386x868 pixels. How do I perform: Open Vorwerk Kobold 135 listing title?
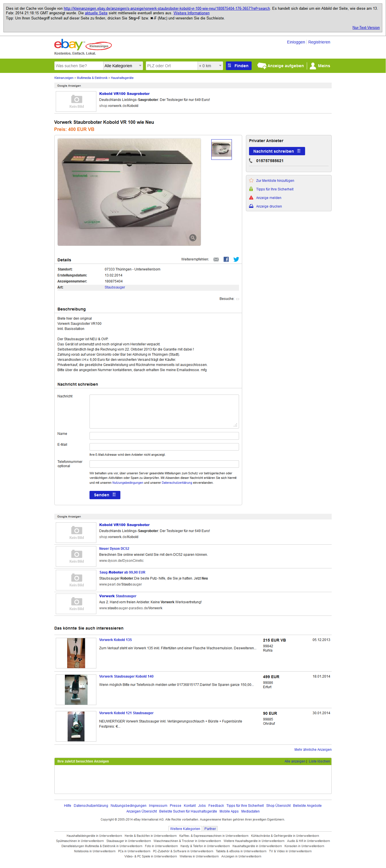click(115, 640)
